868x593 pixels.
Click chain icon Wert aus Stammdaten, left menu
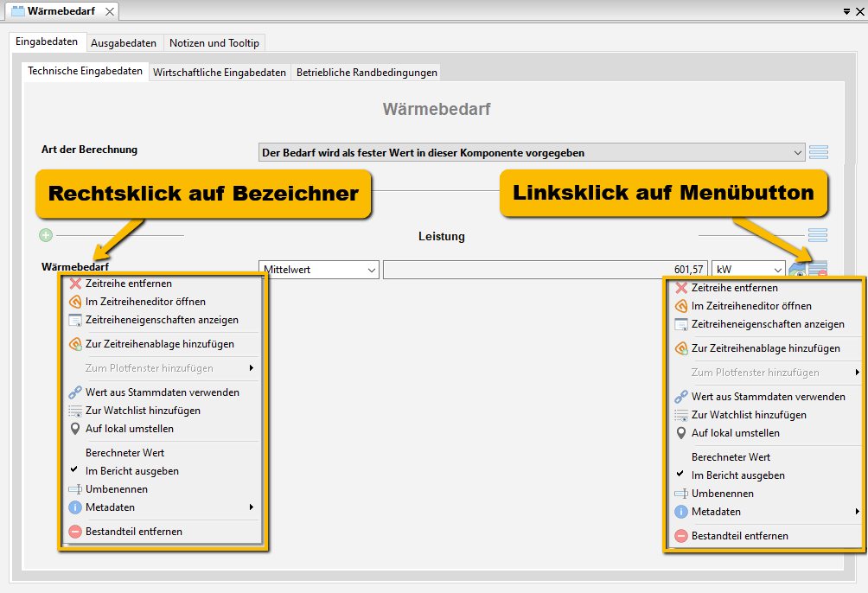click(x=75, y=392)
